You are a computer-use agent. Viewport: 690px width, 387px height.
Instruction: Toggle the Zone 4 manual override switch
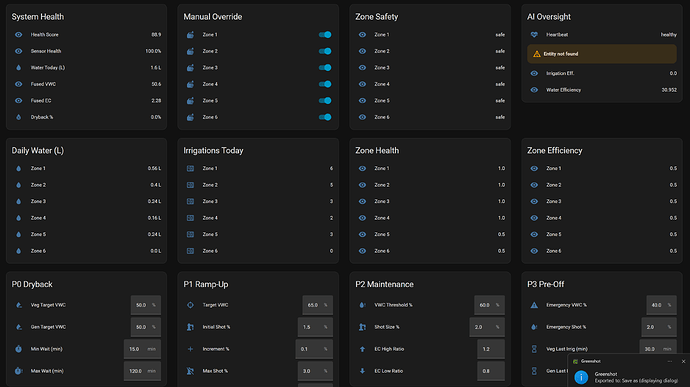click(325, 84)
